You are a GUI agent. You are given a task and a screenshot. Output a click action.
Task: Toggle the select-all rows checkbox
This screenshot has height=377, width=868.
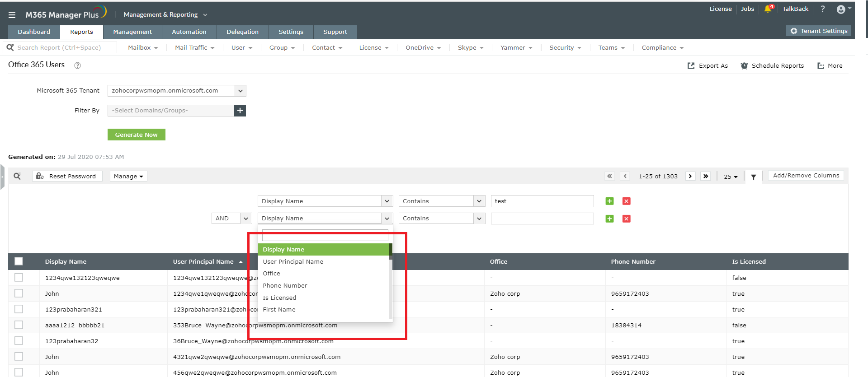19,261
